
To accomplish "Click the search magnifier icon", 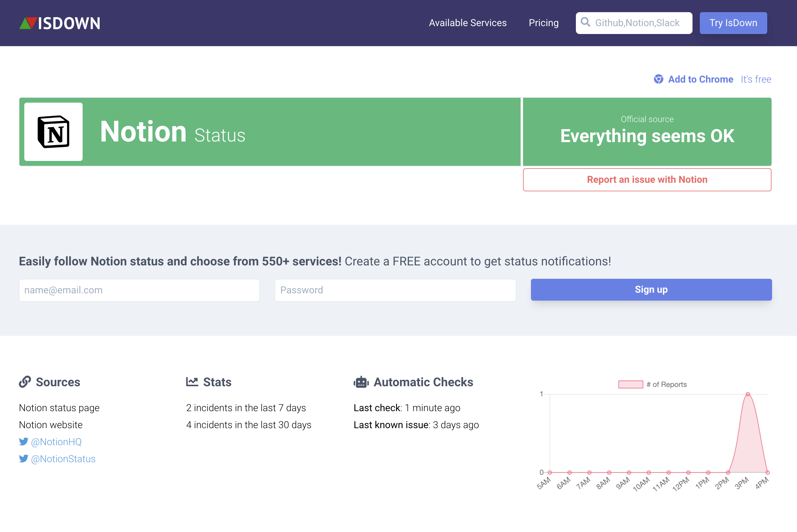I will (x=585, y=22).
